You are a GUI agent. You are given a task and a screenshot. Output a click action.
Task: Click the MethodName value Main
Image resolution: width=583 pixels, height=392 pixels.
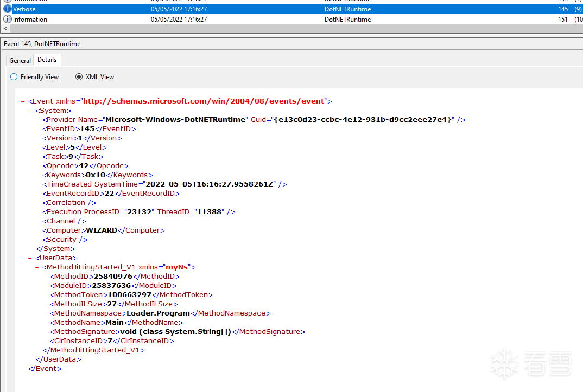point(115,323)
